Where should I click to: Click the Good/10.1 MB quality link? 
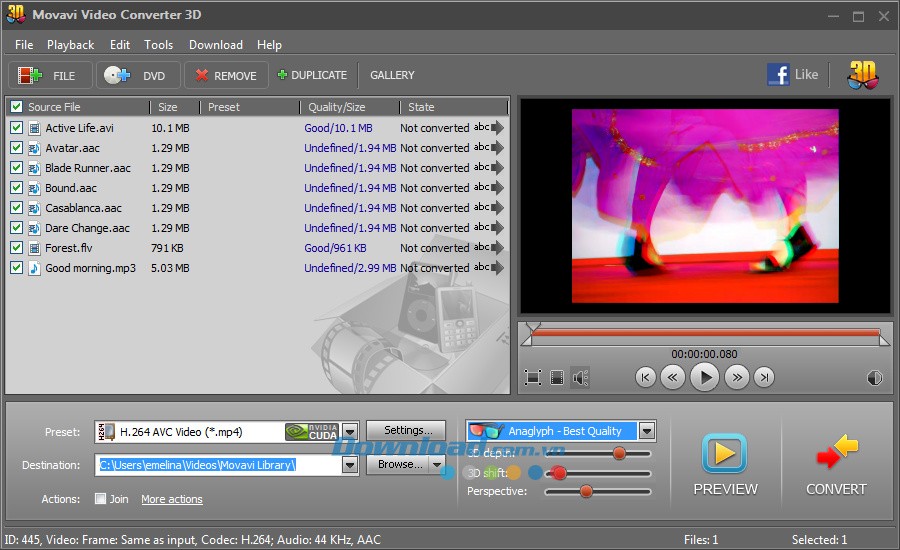338,128
